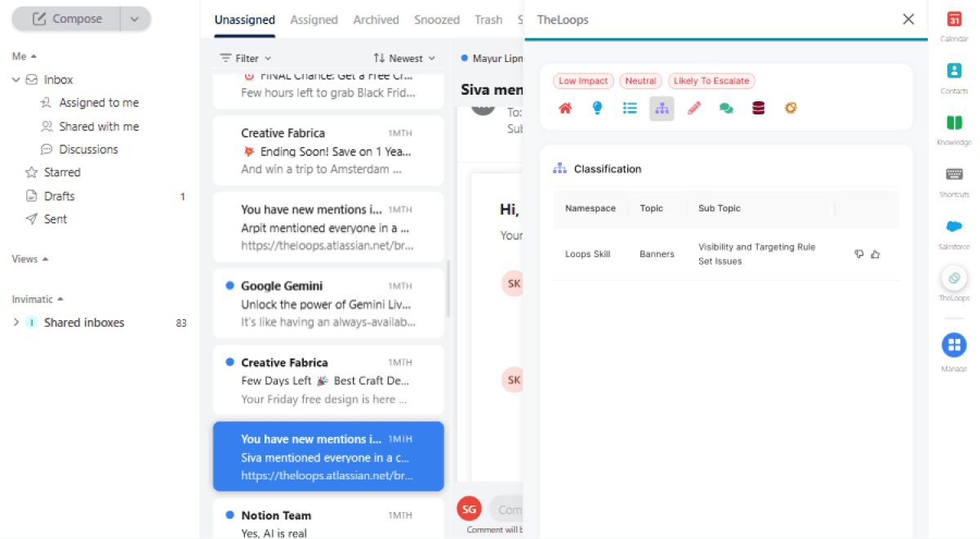This screenshot has width=980, height=539.
Task: Open the Calendar sidebar app
Action: [x=954, y=20]
